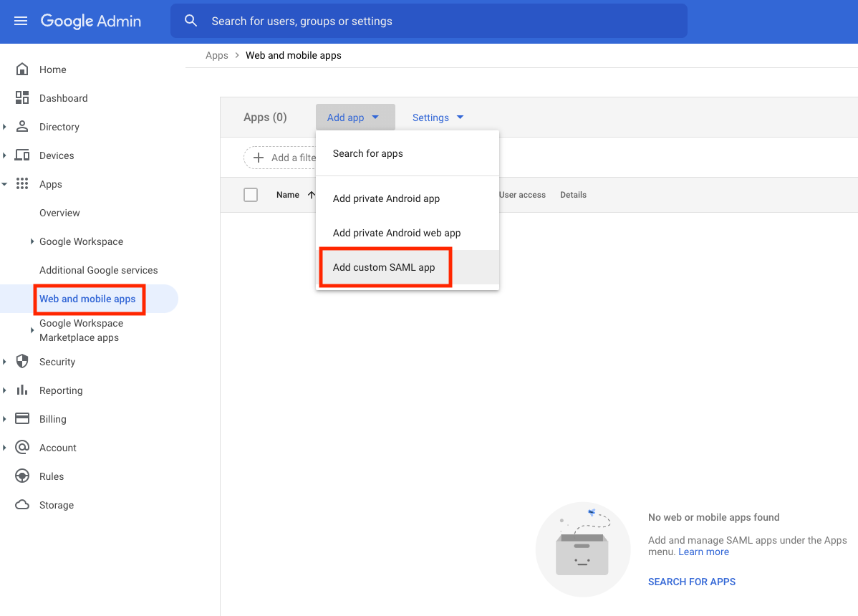Expand the Billing section arrow
The height and width of the screenshot is (616, 858).
[x=4, y=419]
